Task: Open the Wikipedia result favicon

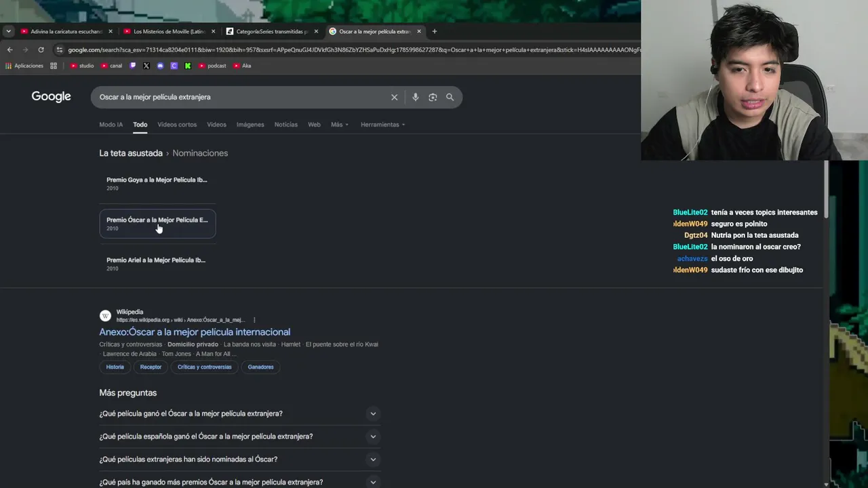Action: [x=105, y=316]
